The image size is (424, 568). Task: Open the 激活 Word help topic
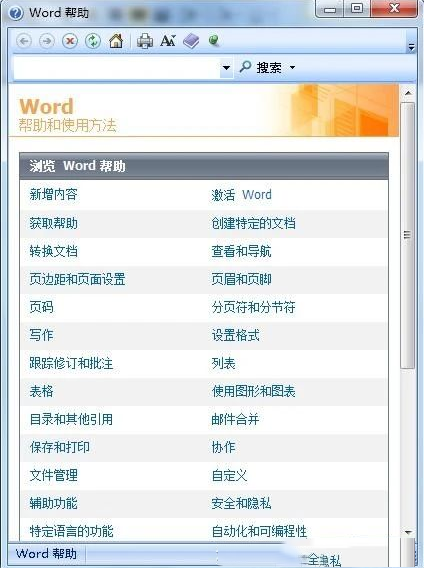tap(241, 195)
